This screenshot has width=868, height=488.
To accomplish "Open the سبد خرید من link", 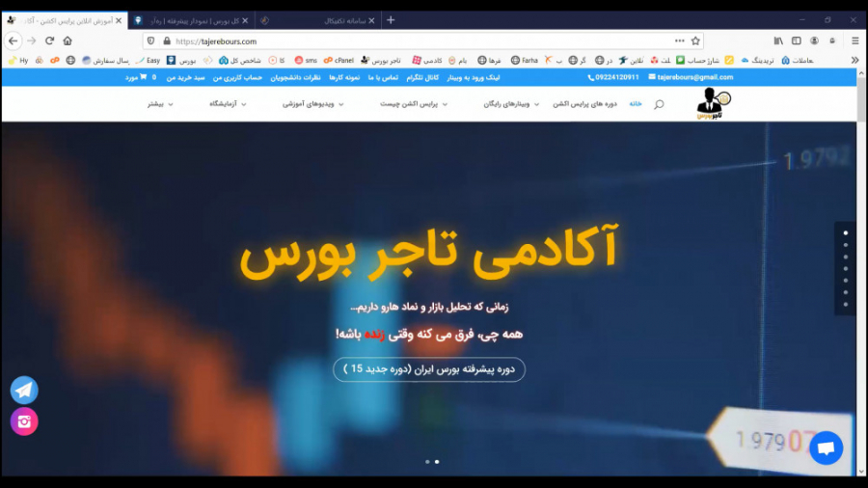I will click(x=185, y=77).
